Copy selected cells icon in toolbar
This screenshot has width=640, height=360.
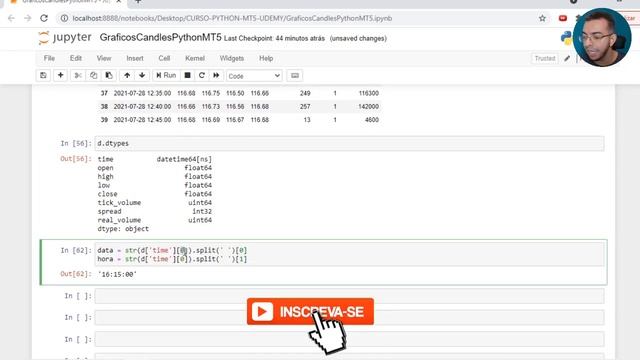pyautogui.click(x=93, y=76)
